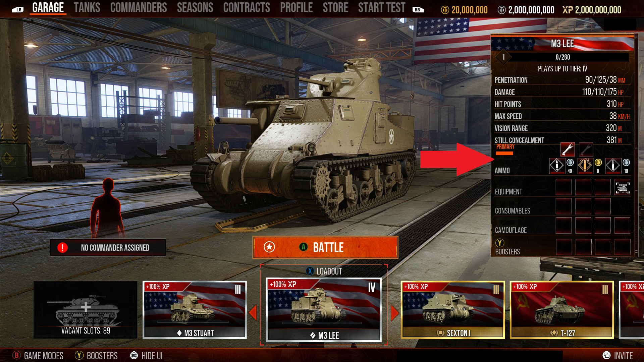Choose the gold premium ammo shell
This screenshot has width=644, height=362.
click(585, 166)
